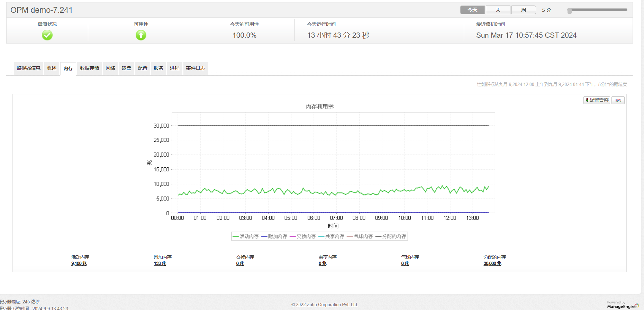Click the last downtime Sun Mar 17 timestamp
Image resolution: width=644 pixels, height=310 pixels.
tap(526, 35)
